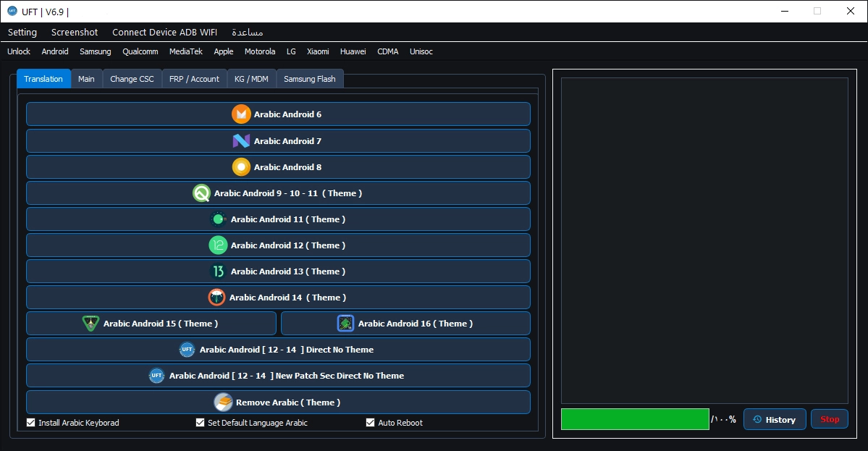Select the Translation tab
The image size is (868, 451).
pyautogui.click(x=43, y=79)
